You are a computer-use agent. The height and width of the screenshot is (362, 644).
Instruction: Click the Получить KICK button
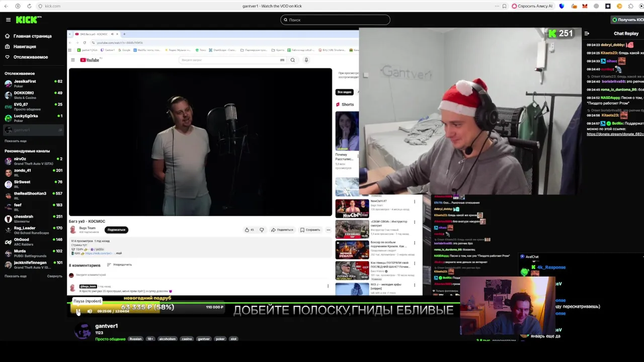tap(627, 20)
